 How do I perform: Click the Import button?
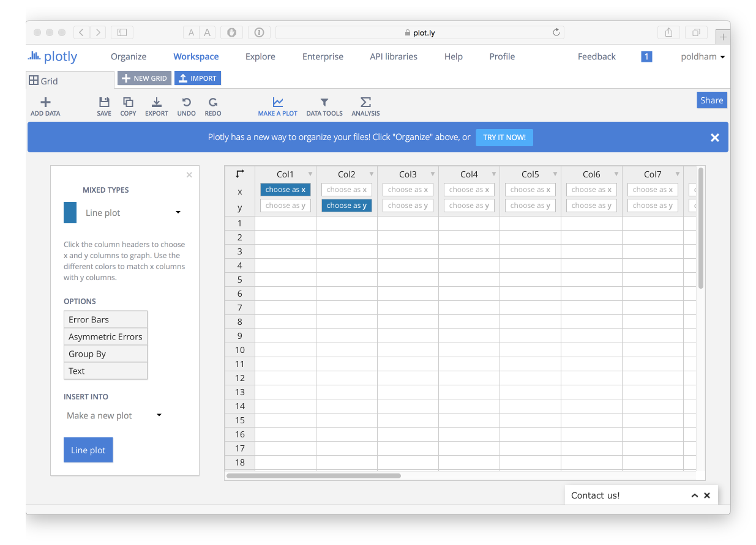tap(198, 78)
